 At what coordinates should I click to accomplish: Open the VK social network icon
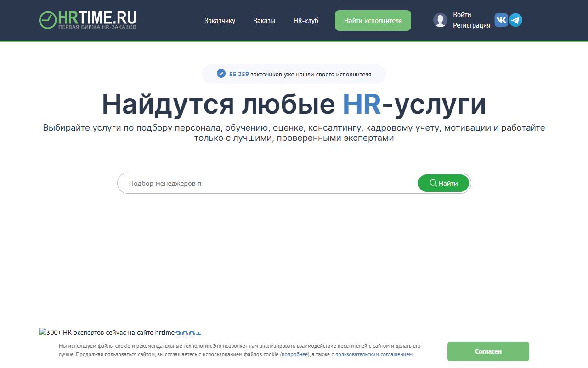(x=501, y=20)
